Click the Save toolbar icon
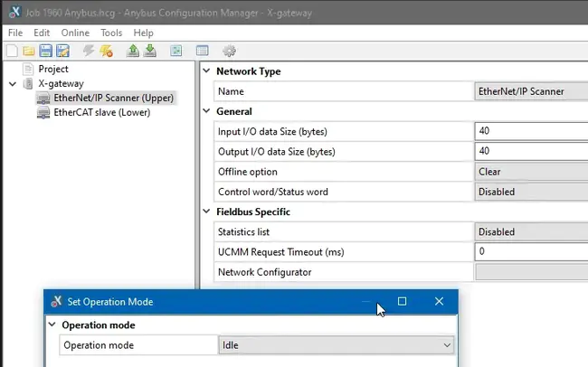Image resolution: width=588 pixels, height=367 pixels. point(45,51)
